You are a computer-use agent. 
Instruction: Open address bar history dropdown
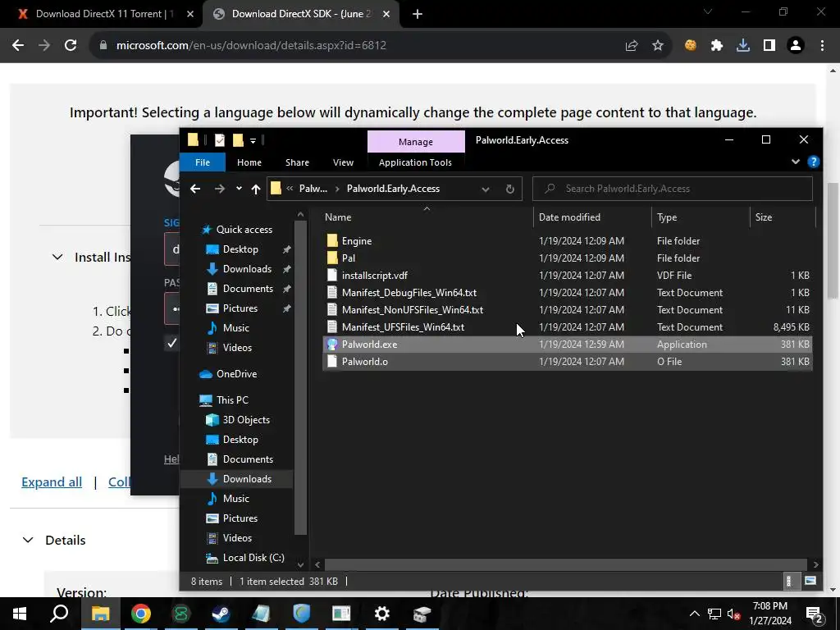pyautogui.click(x=486, y=189)
